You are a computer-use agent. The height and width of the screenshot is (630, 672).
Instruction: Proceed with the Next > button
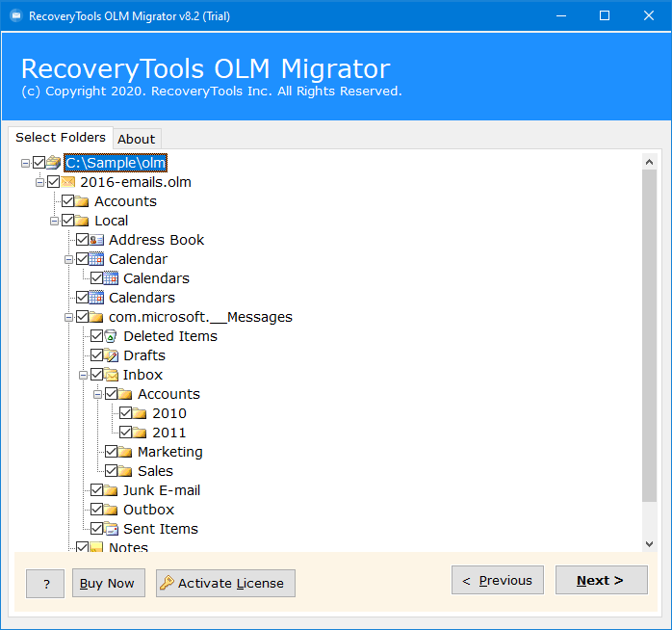coord(602,580)
